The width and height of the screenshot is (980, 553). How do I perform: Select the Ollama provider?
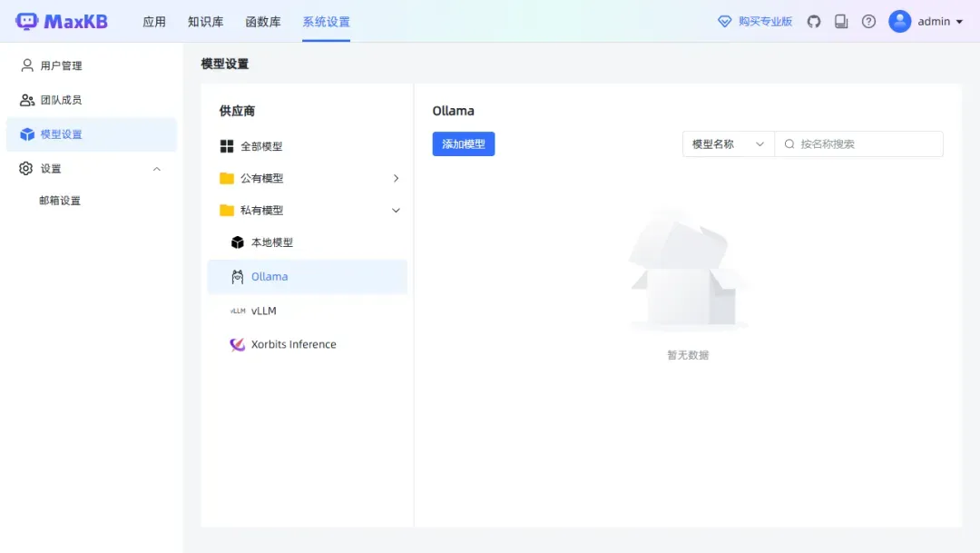(307, 276)
